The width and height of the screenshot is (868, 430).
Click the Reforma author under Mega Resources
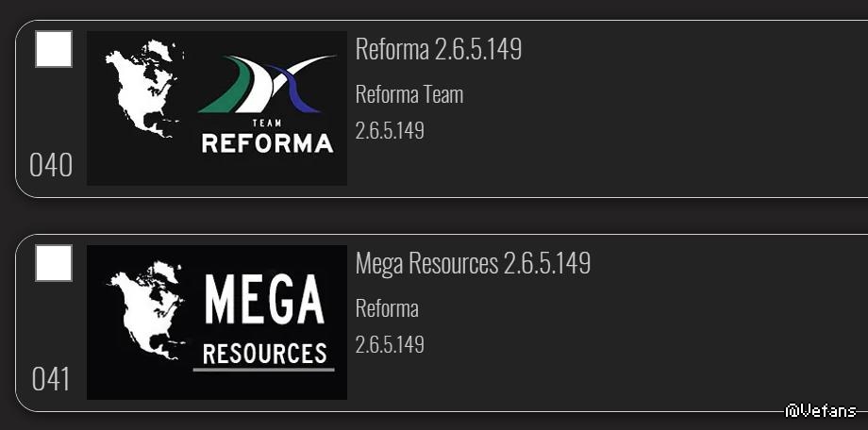(x=387, y=308)
